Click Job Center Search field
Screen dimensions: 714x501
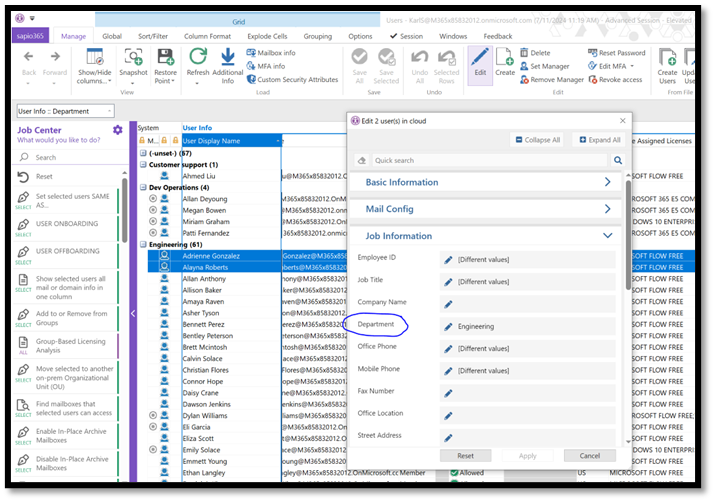[x=69, y=158]
